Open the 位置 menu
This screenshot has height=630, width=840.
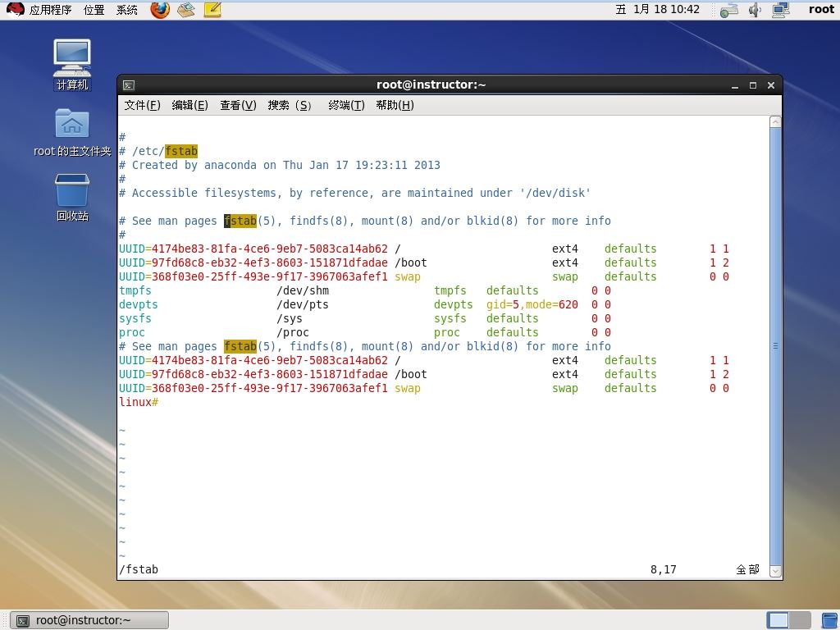(x=94, y=10)
